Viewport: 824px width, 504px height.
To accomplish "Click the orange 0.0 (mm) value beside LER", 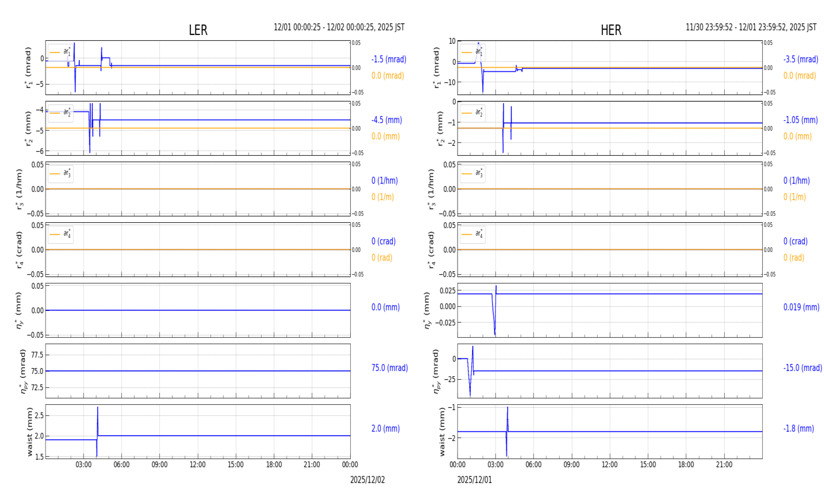I will pos(386,136).
